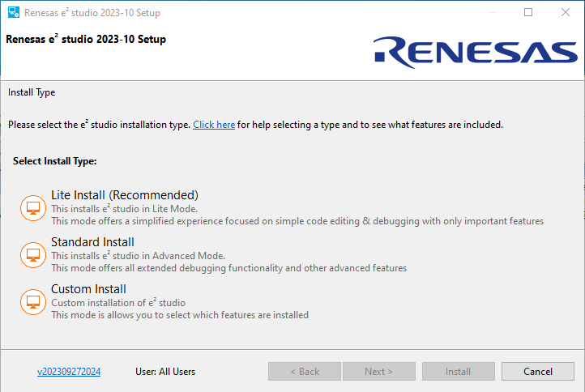Screen dimensions: 585x392
Task: Click the 'User: All Users' label
Action: [x=165, y=372]
